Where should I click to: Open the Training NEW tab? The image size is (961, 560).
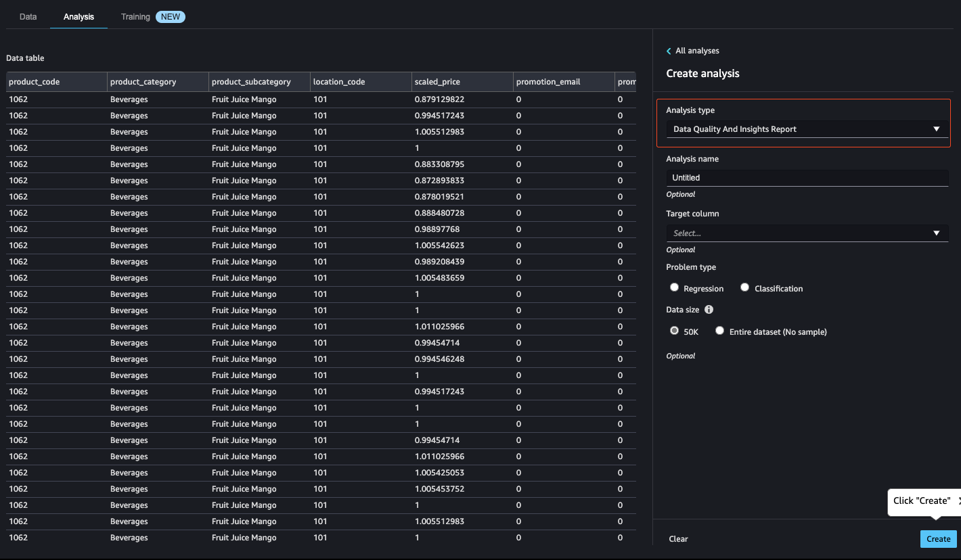pos(153,17)
